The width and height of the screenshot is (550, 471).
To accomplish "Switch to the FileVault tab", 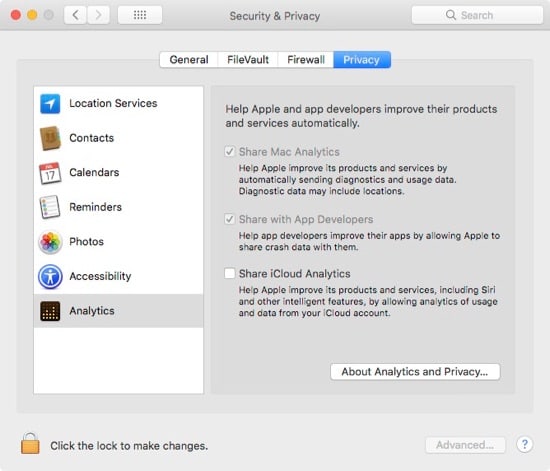I will pos(248,60).
